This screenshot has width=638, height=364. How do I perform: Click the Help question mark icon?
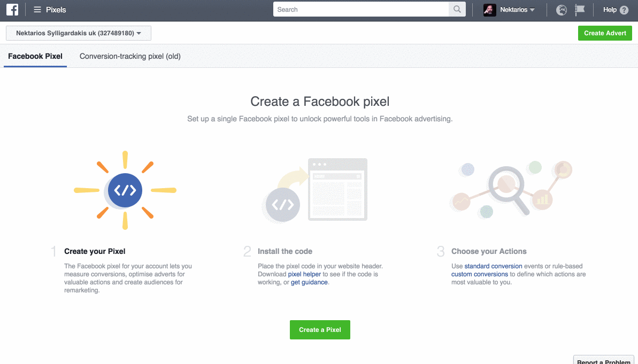coord(624,10)
